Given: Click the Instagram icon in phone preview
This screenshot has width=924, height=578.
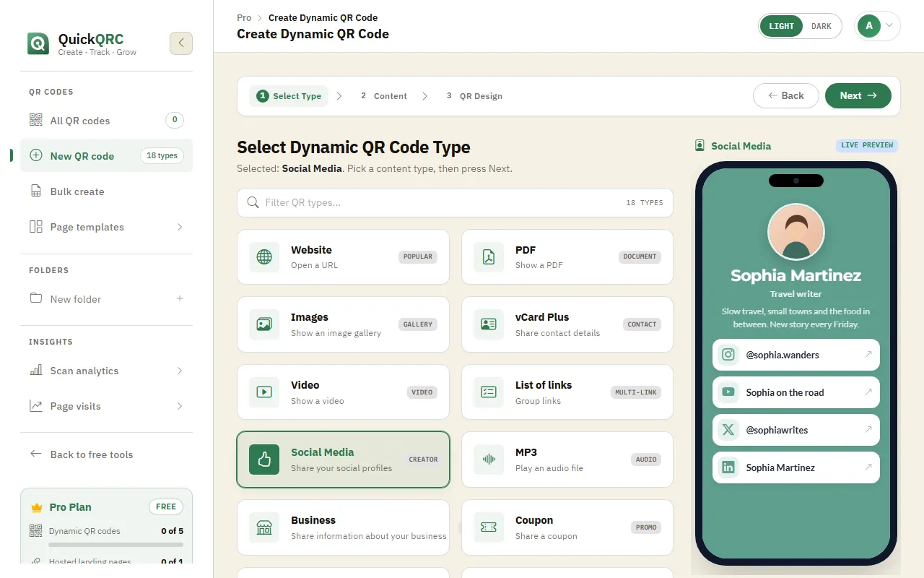Looking at the screenshot, I should point(728,355).
